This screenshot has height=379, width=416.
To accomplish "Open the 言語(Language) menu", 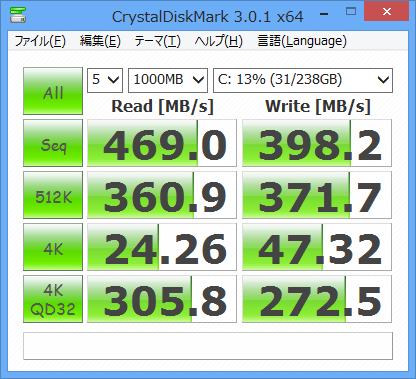I will pos(302,41).
